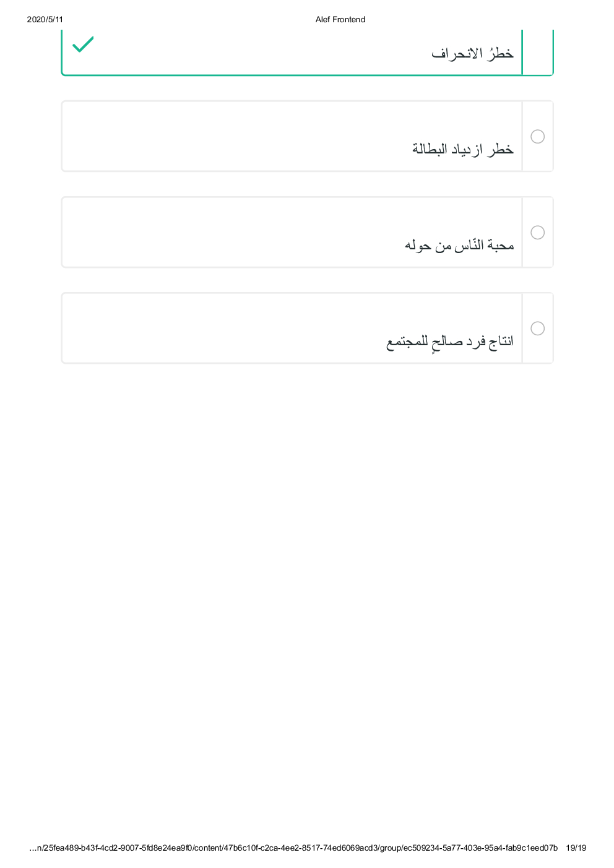Click the word 'البطالة' in the second answer
614x868 pixels.
click(430, 149)
